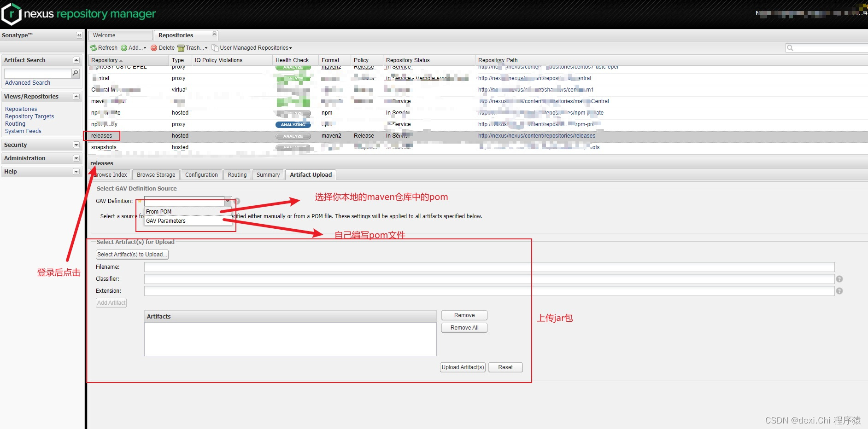This screenshot has width=868, height=429.
Task: Close the Repositories tab
Action: (x=214, y=34)
